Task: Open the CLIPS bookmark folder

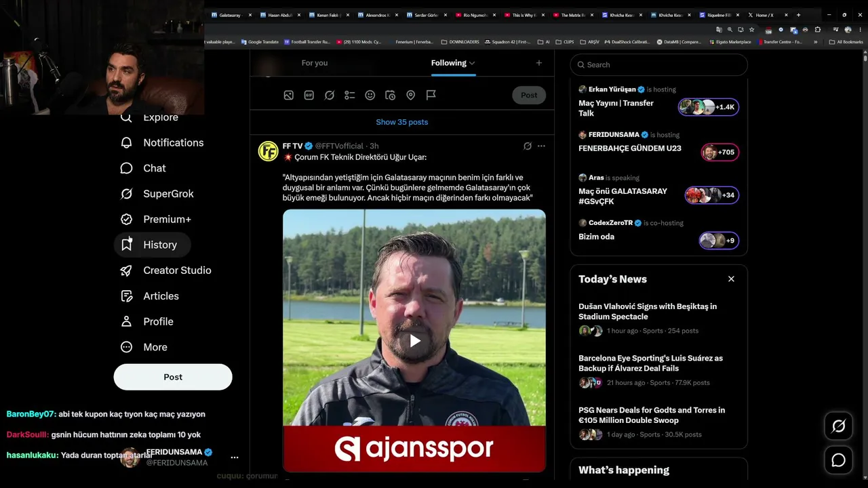Action: coord(565,42)
